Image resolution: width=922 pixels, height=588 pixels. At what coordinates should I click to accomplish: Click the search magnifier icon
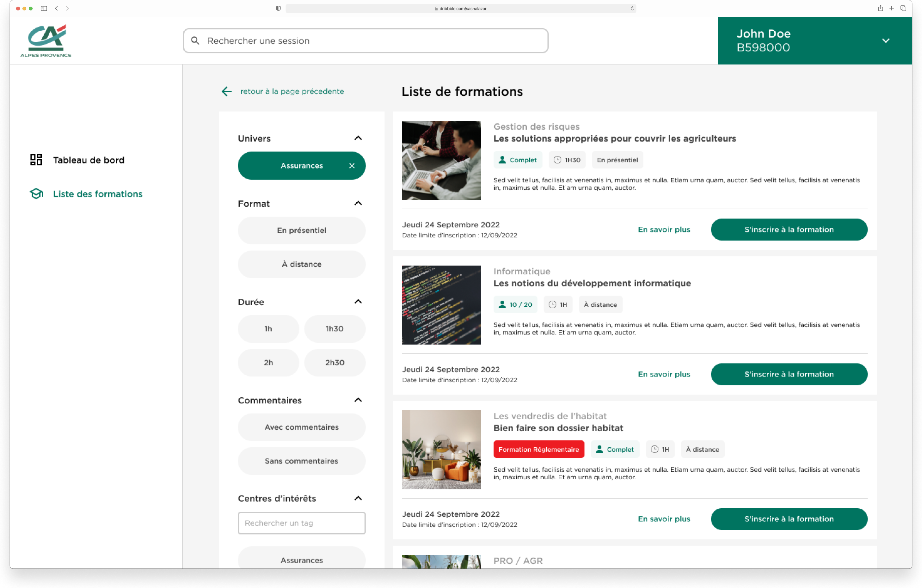[195, 40]
